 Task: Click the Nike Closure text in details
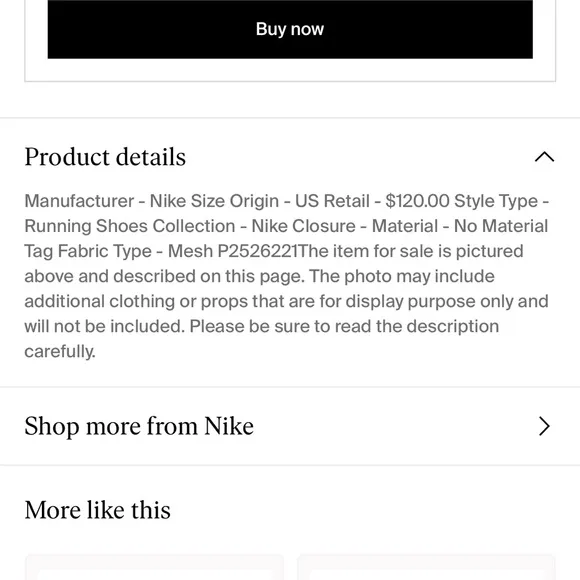303,226
